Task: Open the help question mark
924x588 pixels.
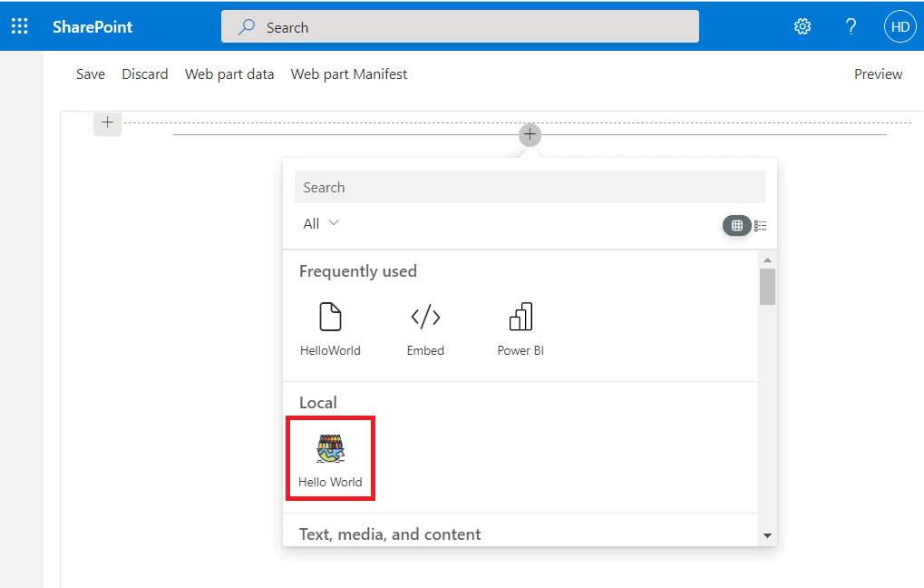Action: [851, 26]
